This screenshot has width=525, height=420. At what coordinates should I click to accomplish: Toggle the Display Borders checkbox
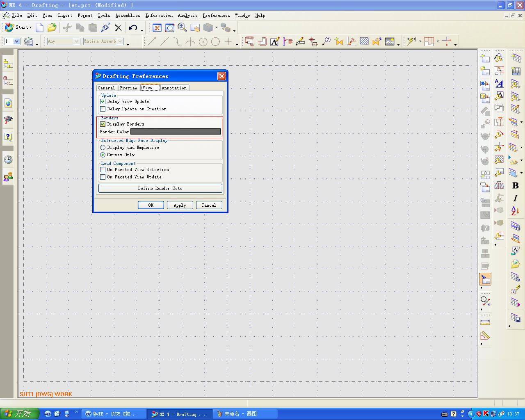[x=103, y=124]
